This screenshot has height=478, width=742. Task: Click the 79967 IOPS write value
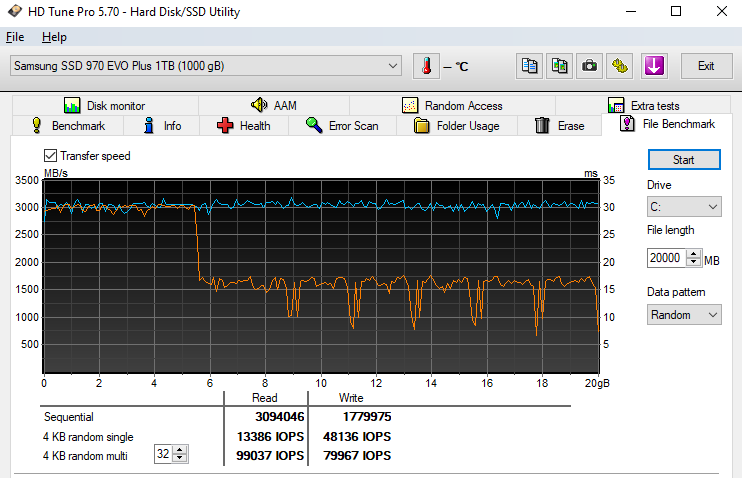click(357, 455)
